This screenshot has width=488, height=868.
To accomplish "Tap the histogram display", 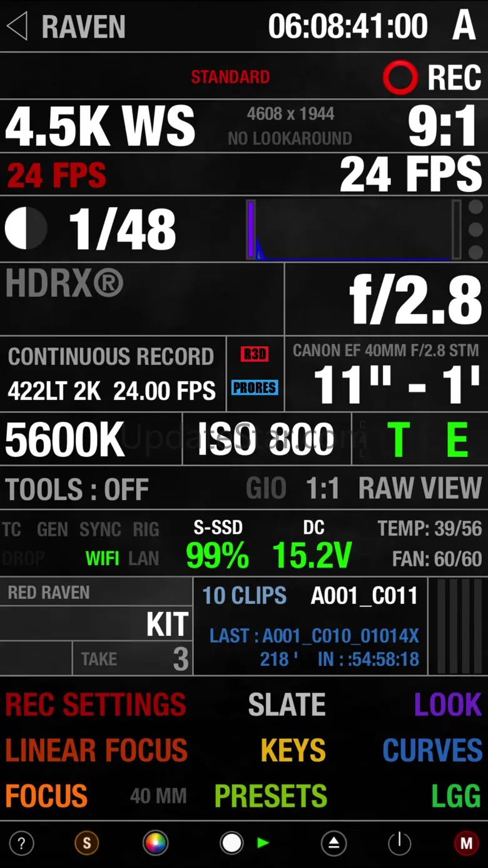I will (x=354, y=229).
